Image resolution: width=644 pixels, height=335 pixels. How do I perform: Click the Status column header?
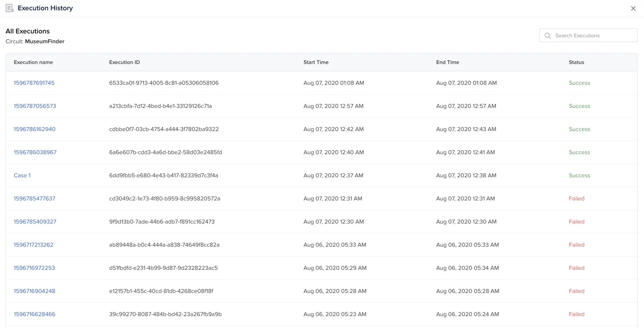point(576,62)
